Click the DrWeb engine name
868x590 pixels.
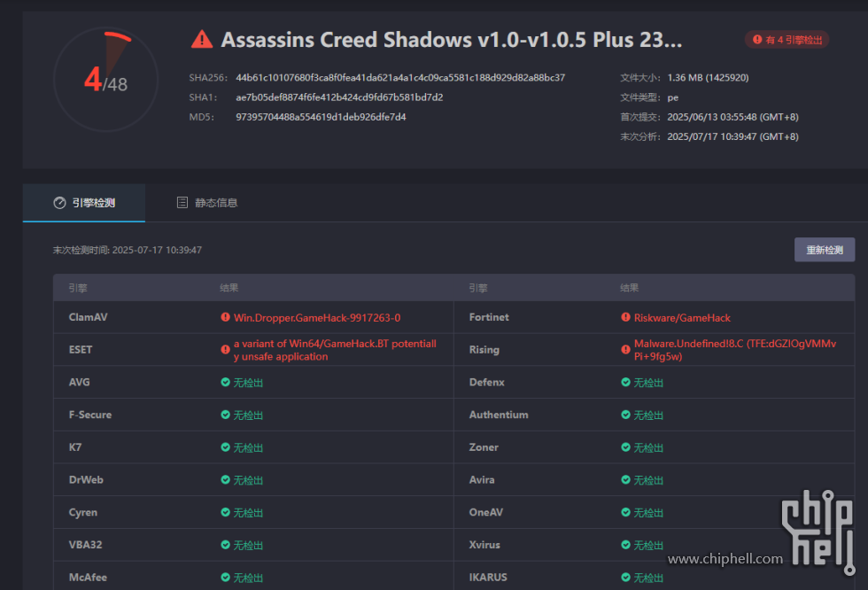(86, 480)
